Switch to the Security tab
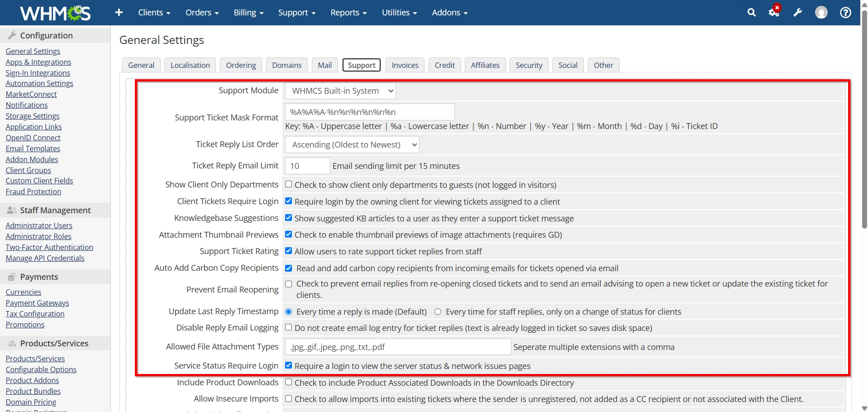This screenshot has width=868, height=412. (x=529, y=65)
